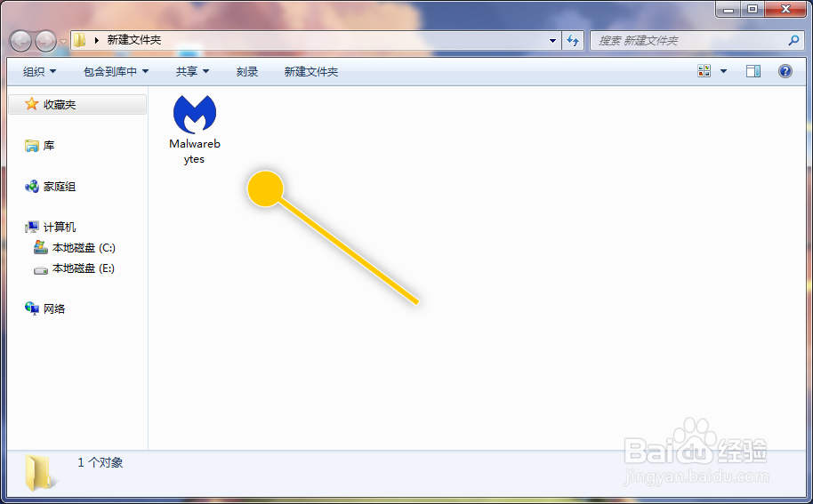Click the Malwarebytes file name label
Viewport: 813px width, 504px height.
(195, 151)
